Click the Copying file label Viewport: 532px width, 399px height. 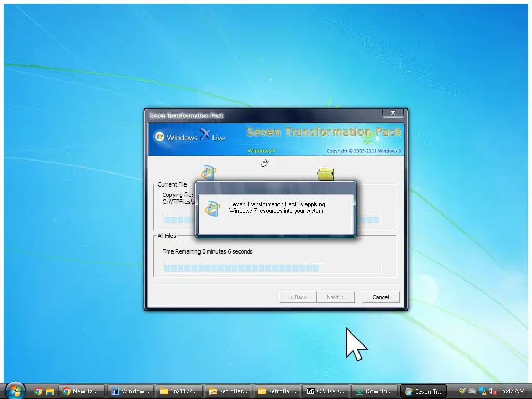(178, 195)
